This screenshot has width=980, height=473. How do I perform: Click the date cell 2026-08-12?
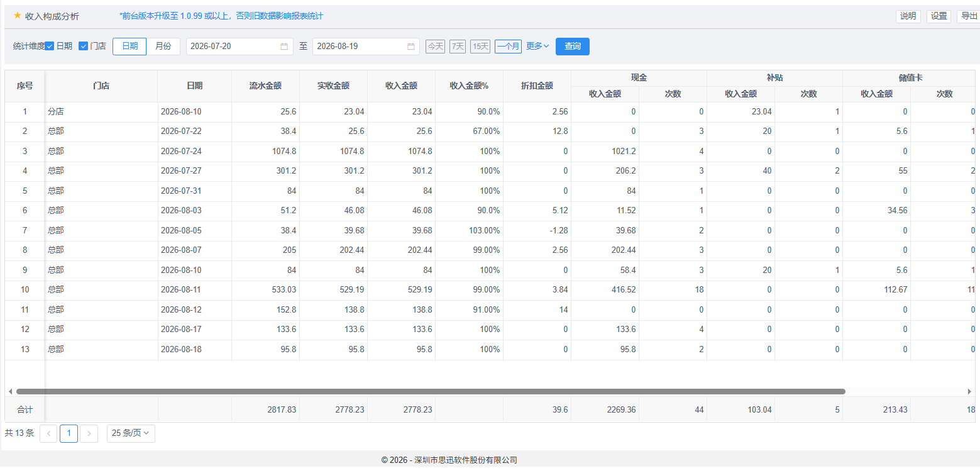195,310
